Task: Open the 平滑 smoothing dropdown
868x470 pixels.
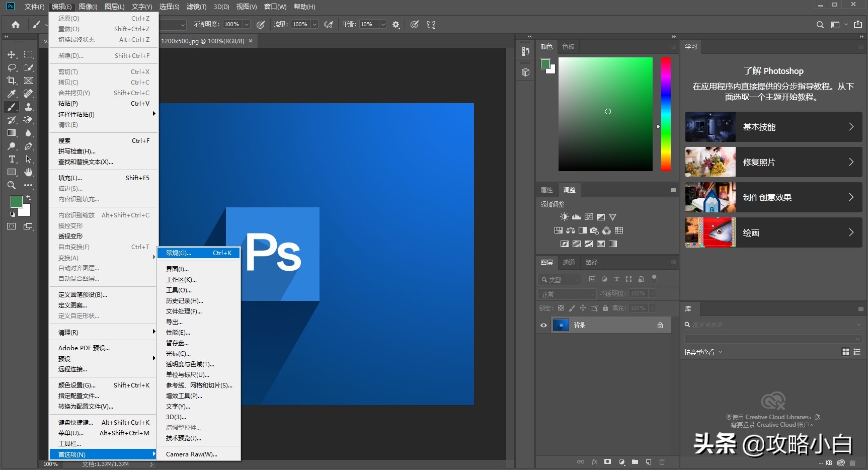Action: [383, 24]
